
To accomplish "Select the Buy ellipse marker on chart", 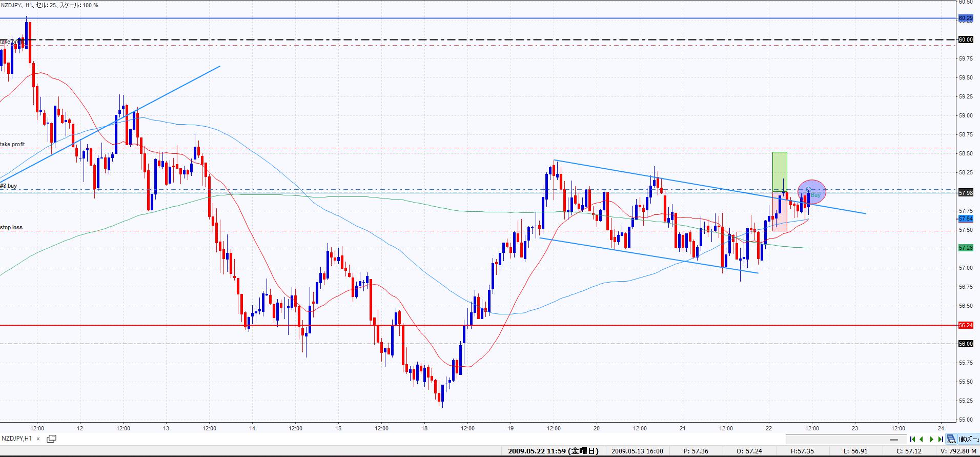I will pyautogui.click(x=812, y=192).
